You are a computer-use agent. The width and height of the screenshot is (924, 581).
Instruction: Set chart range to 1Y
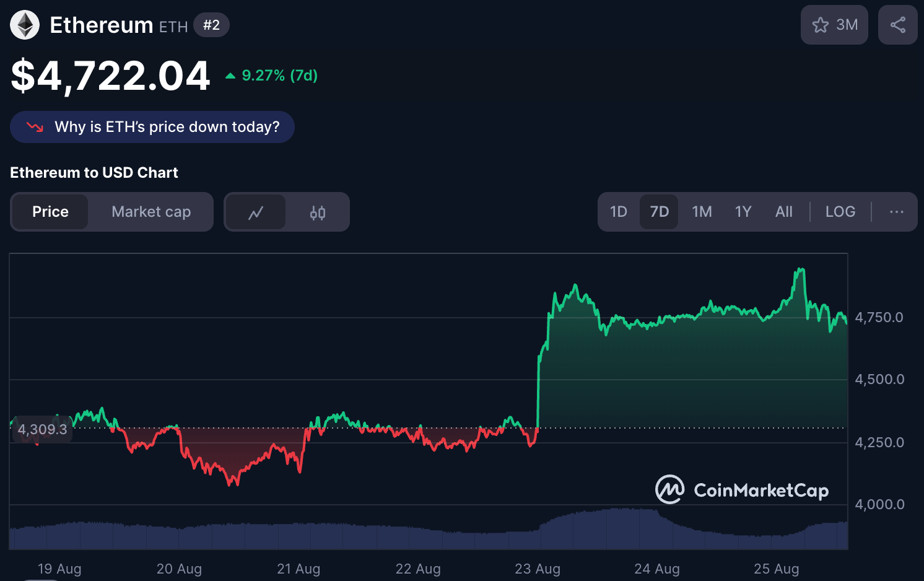(x=743, y=212)
